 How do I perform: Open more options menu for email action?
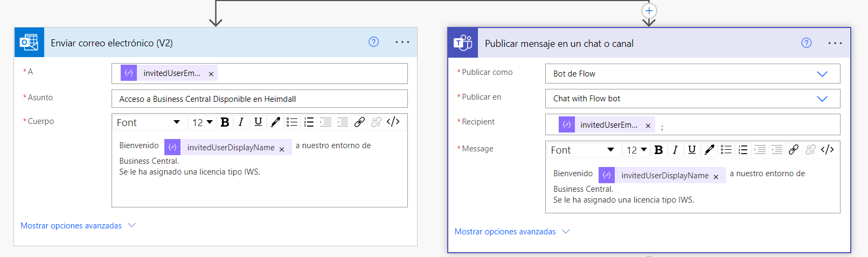point(402,42)
